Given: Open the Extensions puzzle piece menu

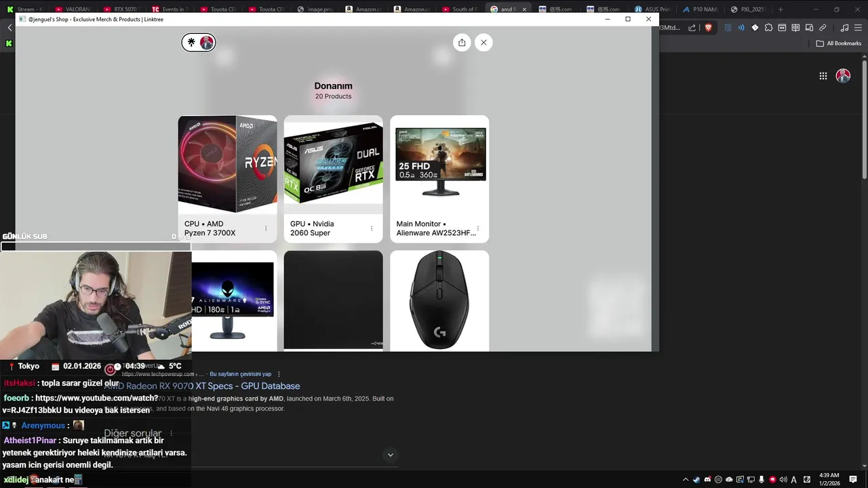Looking at the screenshot, I should (768, 28).
